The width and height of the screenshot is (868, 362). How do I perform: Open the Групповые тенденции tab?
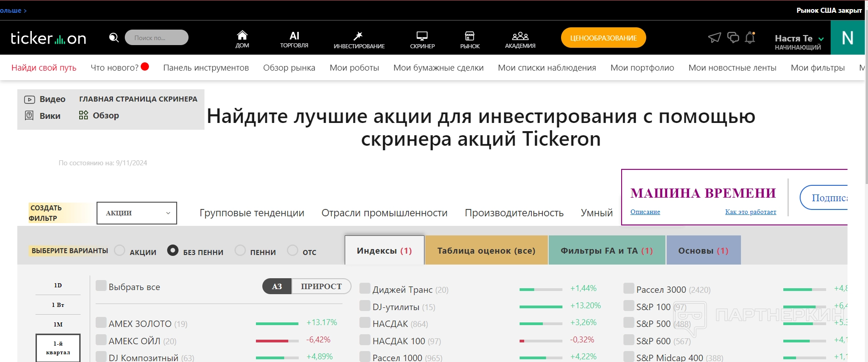pos(252,213)
